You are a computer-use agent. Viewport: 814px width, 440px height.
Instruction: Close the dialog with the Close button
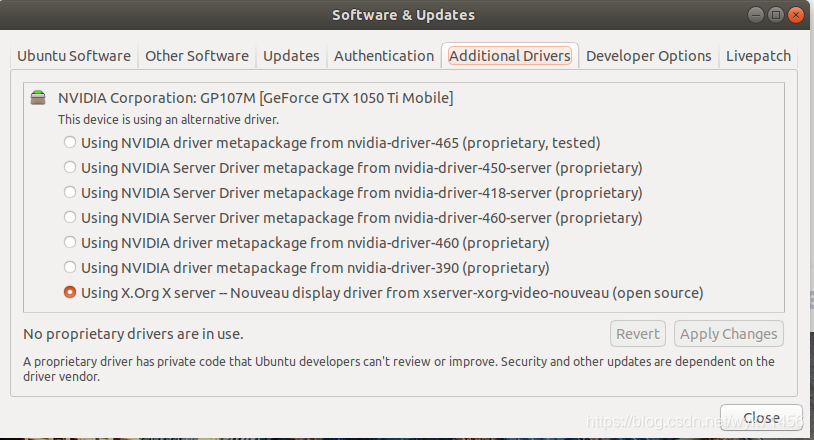pos(761,417)
